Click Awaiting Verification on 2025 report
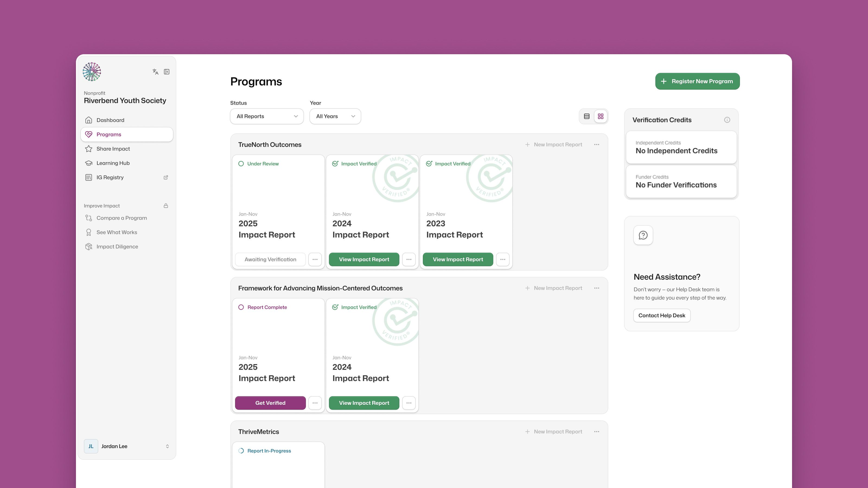868x488 pixels. click(270, 259)
